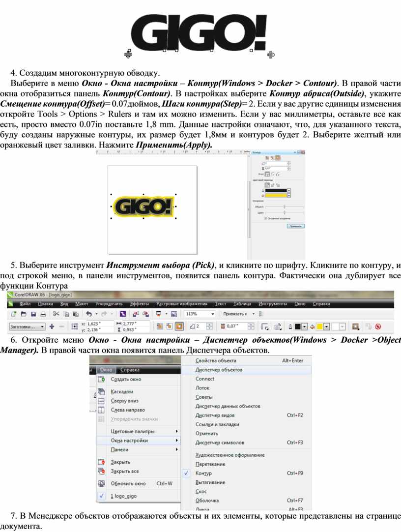Click the Save diskette icon in toolbar
Image resolution: width=401 pixels, height=532 pixels.
[x=33, y=314]
